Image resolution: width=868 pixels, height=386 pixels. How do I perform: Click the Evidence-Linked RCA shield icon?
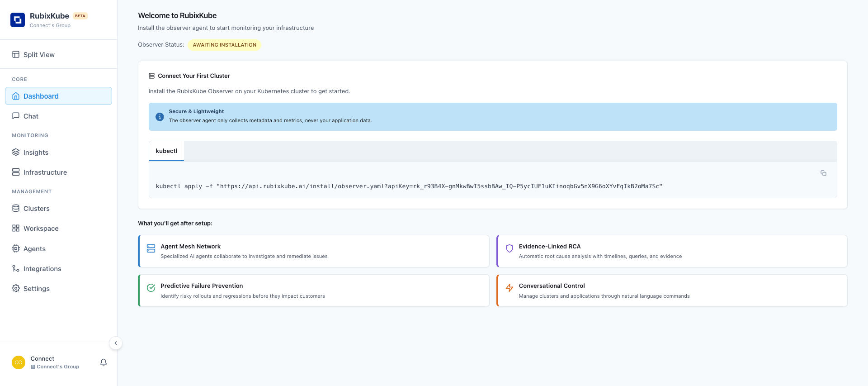coord(509,248)
